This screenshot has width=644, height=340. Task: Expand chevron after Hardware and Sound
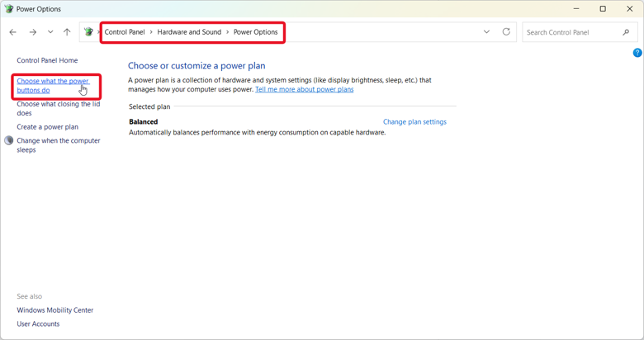point(227,32)
